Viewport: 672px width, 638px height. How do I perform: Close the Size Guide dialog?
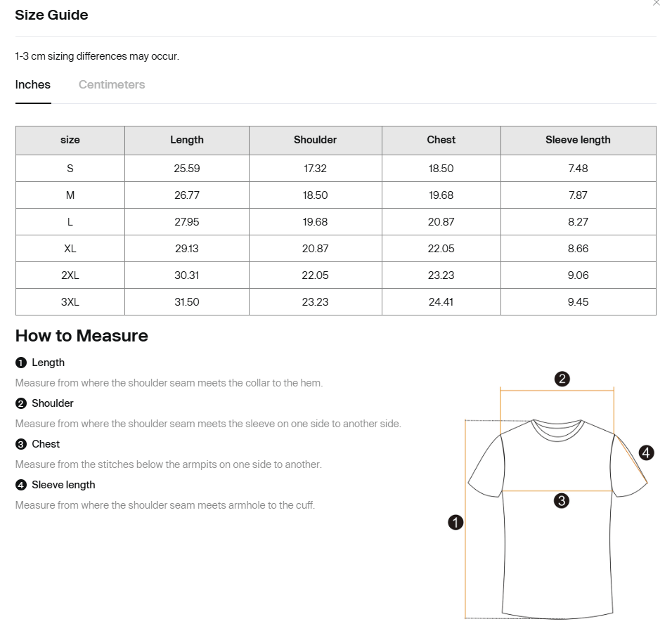click(x=656, y=3)
